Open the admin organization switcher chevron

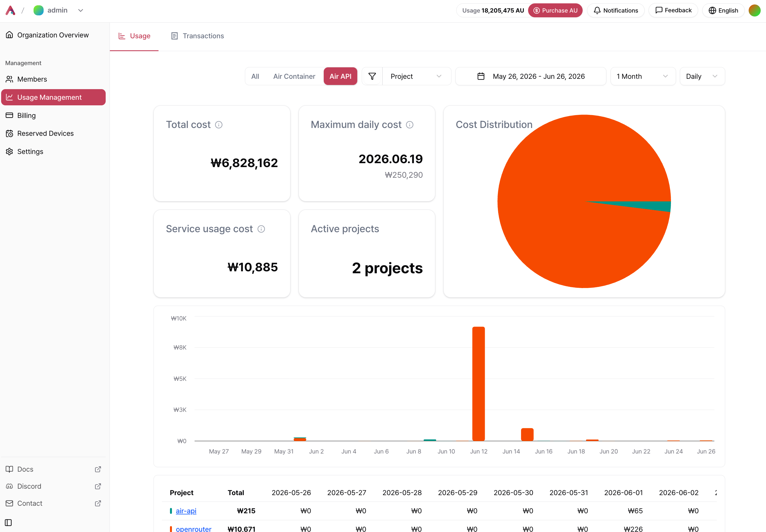(x=80, y=10)
